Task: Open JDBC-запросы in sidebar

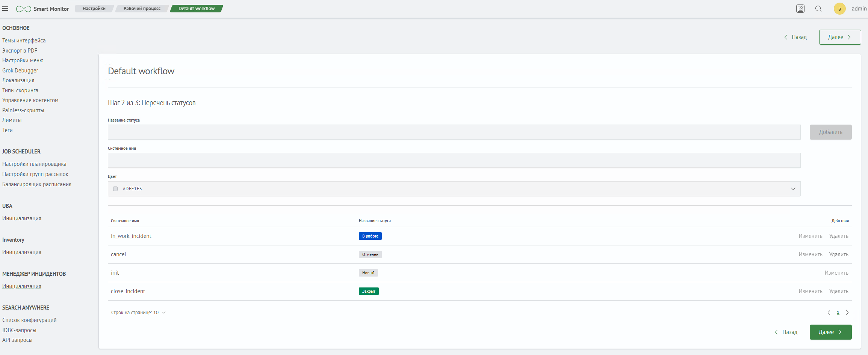Action: coord(19,330)
